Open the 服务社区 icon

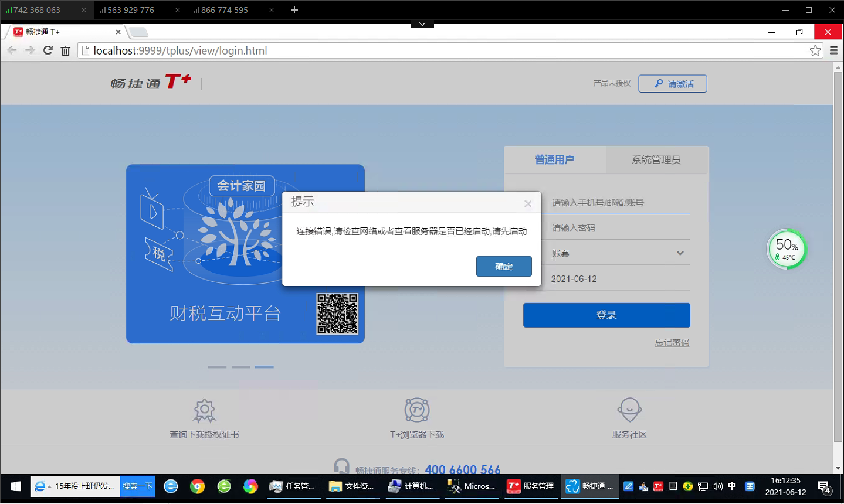pyautogui.click(x=629, y=410)
